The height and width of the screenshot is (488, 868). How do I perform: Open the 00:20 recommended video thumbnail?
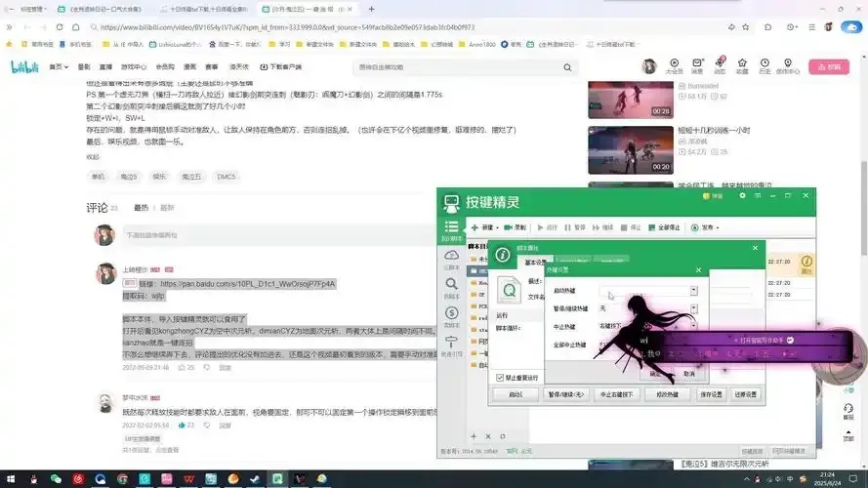[631, 150]
